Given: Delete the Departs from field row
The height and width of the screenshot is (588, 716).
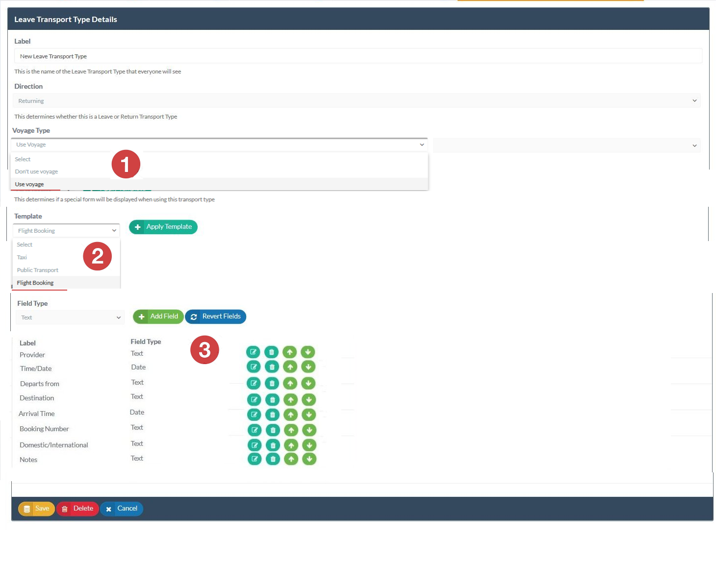Looking at the screenshot, I should 272,383.
